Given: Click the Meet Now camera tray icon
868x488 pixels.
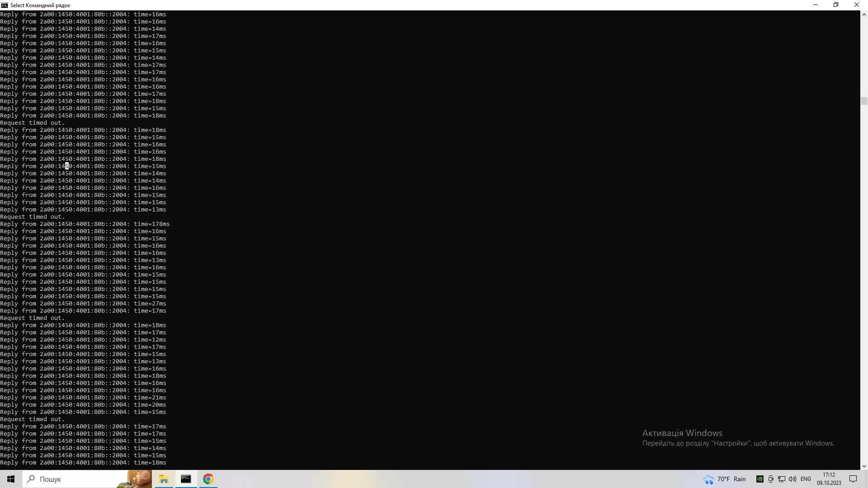Looking at the screenshot, I should click(771, 479).
